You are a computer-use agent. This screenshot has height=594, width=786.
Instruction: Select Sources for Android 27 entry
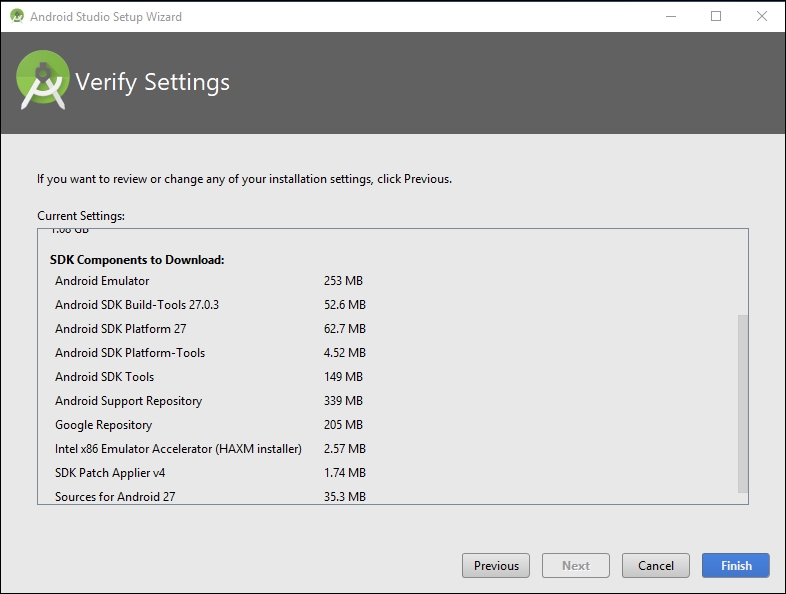pyautogui.click(x=115, y=497)
